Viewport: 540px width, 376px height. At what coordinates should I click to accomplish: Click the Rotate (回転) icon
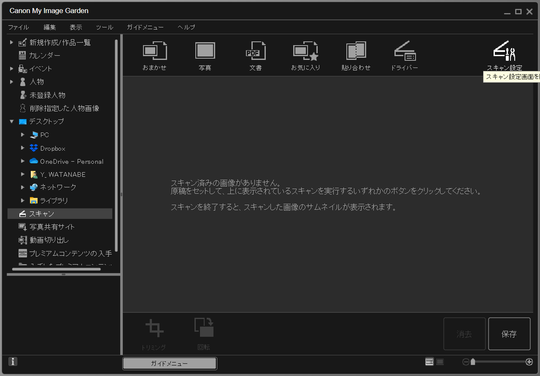[x=204, y=333]
